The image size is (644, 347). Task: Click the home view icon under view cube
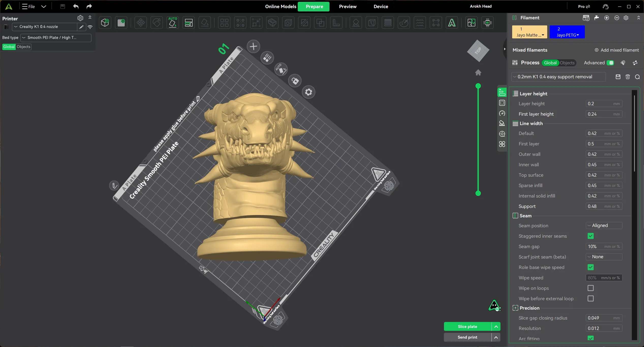pos(478,73)
